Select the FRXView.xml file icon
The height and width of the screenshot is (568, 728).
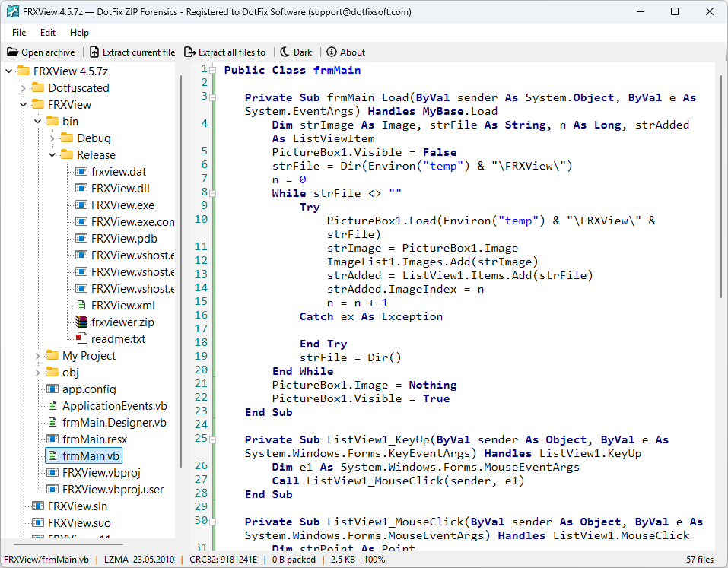click(x=81, y=306)
